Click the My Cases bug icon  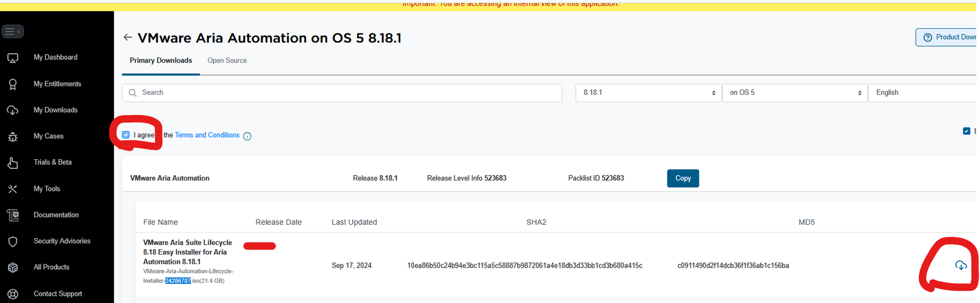pos(13,137)
